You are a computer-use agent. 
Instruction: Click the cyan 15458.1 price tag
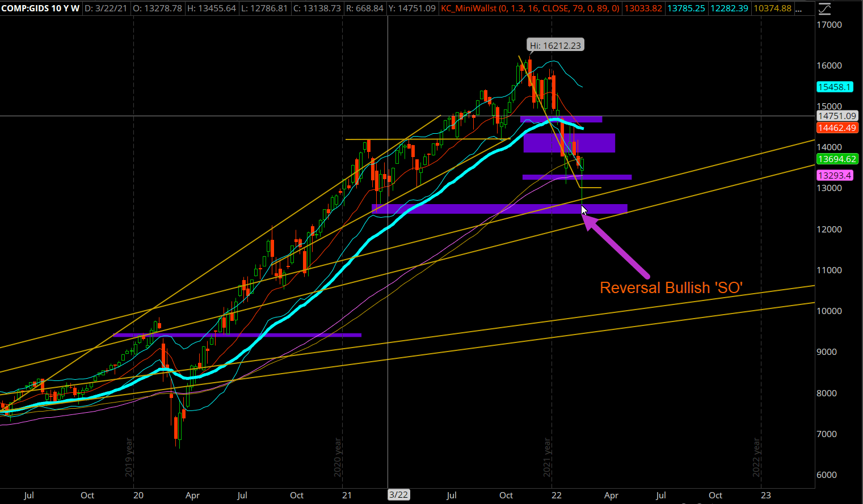coord(834,87)
